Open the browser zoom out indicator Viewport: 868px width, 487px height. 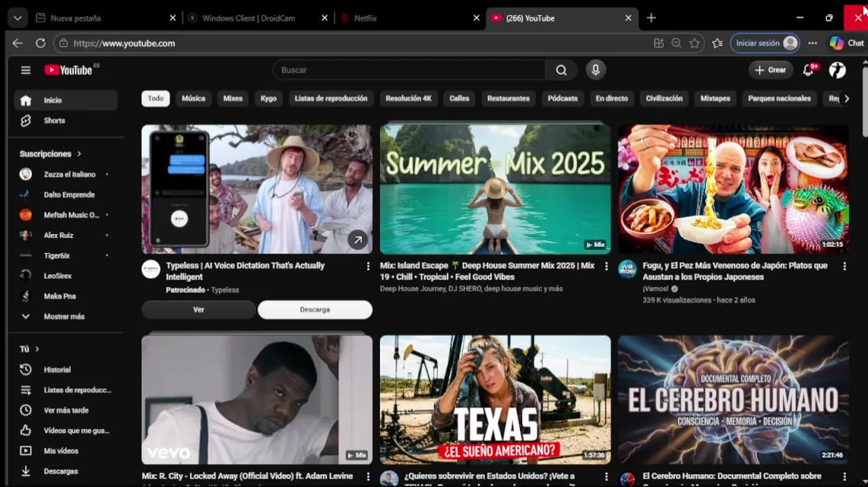pos(676,43)
